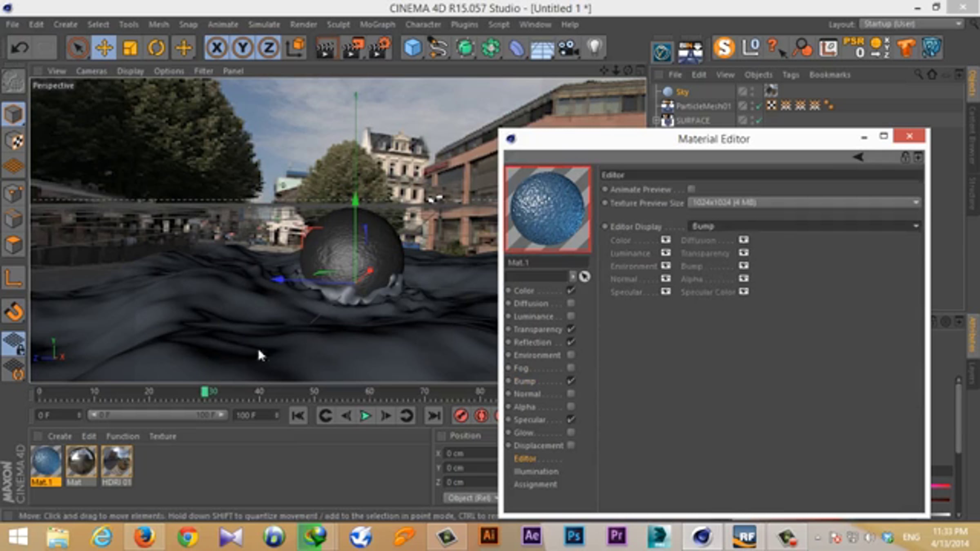Enable the Animate Preview checkbox
The image size is (980, 551).
click(x=691, y=189)
